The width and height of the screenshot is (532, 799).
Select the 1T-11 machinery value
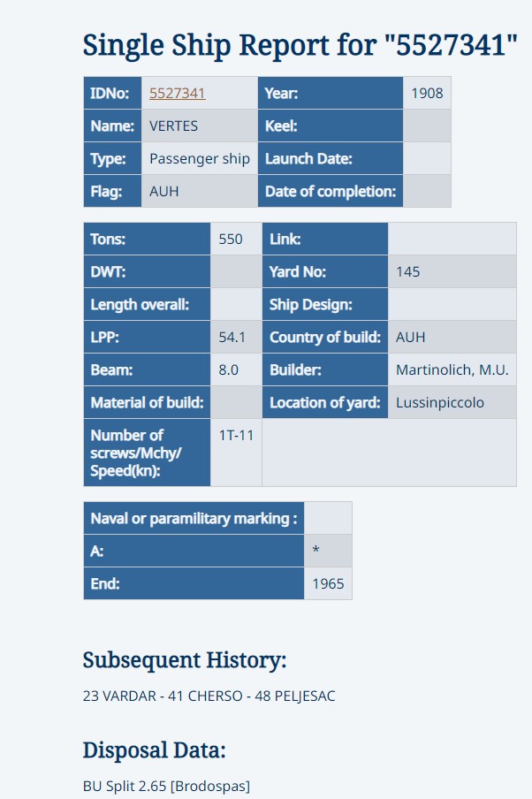tap(236, 435)
